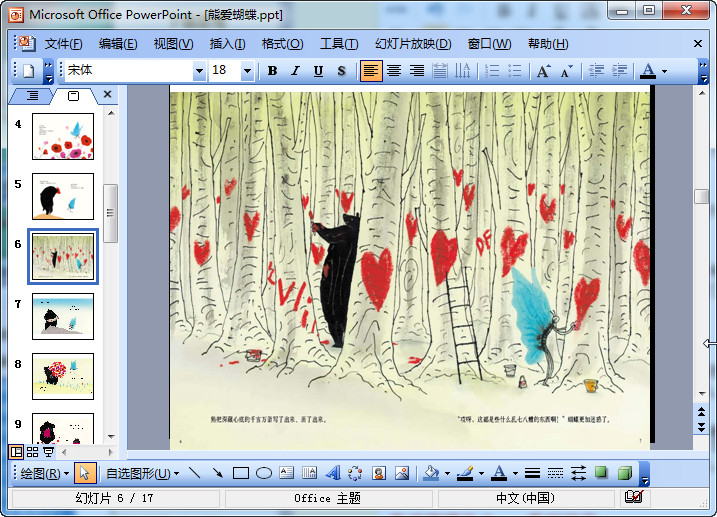Select slide 4 thumbnail
The image size is (717, 517).
coord(63,137)
